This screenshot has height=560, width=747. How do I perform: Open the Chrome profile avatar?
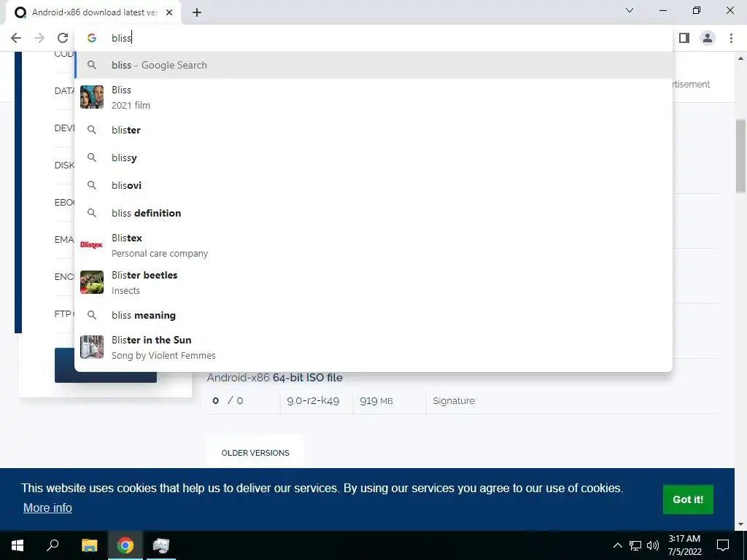(x=708, y=38)
